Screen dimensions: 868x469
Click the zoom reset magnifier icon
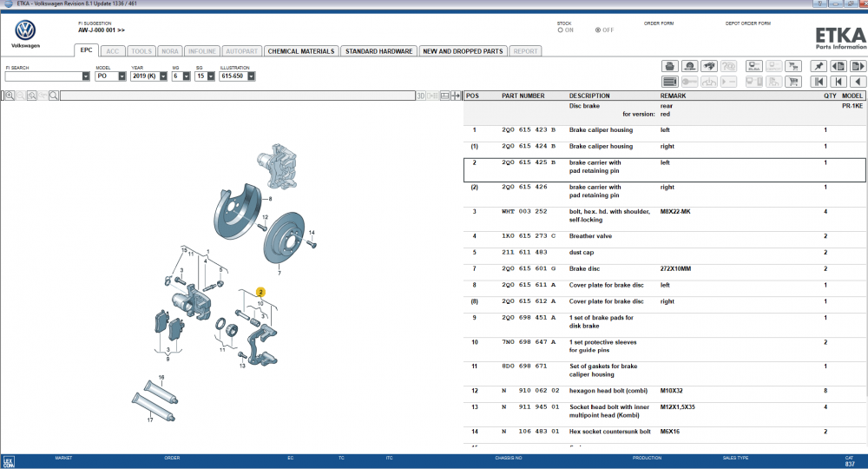tap(31, 96)
